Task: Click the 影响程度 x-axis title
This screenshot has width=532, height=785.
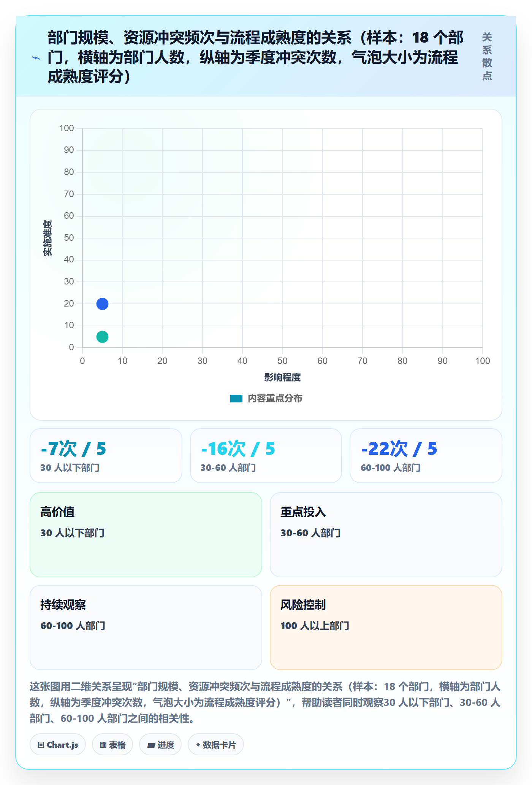Action: pos(282,377)
